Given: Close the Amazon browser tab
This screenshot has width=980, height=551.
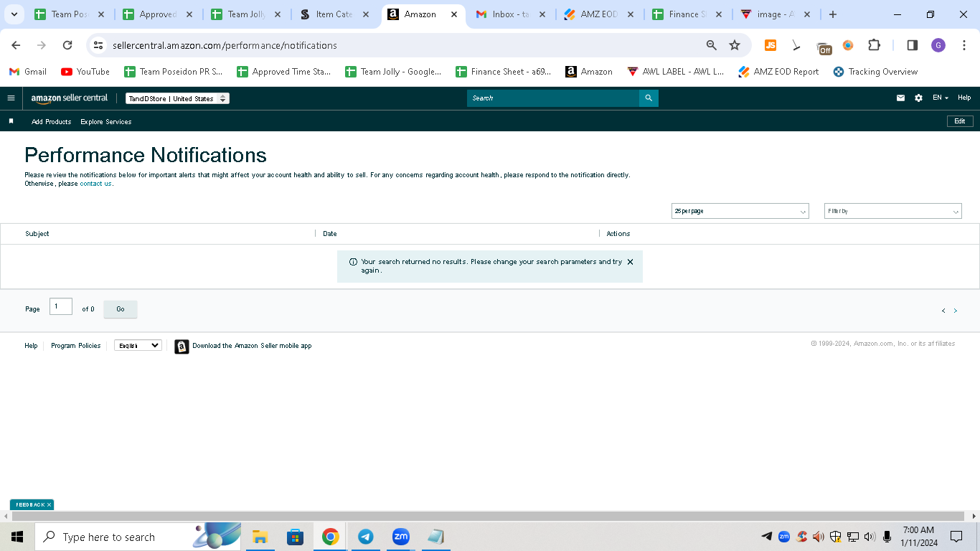Looking at the screenshot, I should (454, 14).
